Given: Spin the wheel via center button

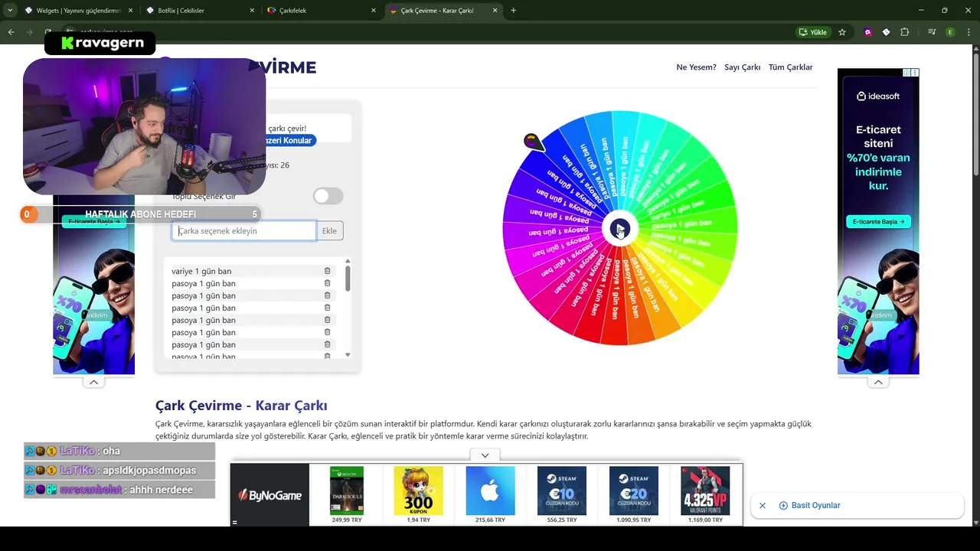Looking at the screenshot, I should pyautogui.click(x=619, y=229).
